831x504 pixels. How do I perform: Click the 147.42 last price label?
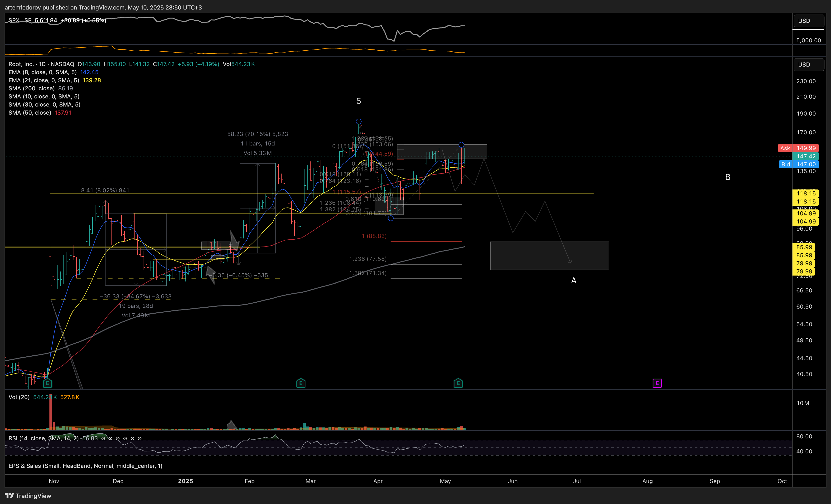click(805, 156)
